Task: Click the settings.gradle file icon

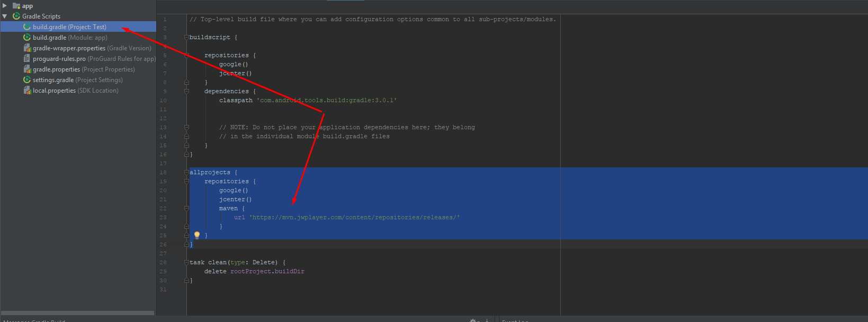Action: (x=27, y=80)
